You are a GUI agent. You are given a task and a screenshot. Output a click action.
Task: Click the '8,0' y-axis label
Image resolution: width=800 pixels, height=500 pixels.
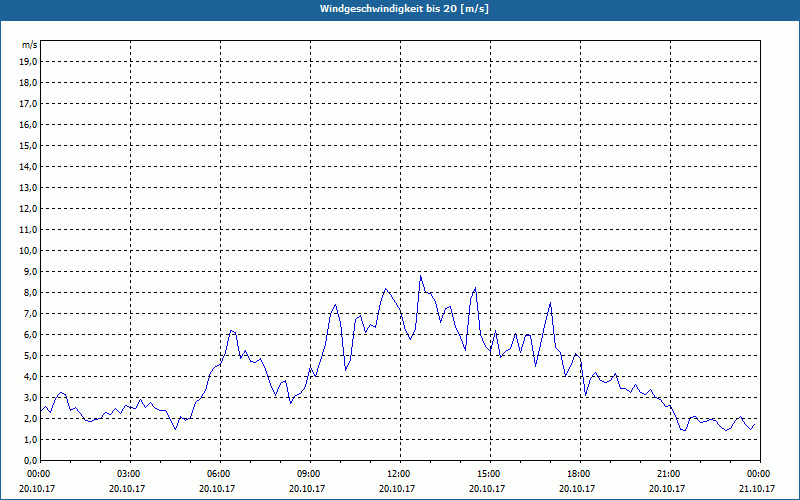30,293
